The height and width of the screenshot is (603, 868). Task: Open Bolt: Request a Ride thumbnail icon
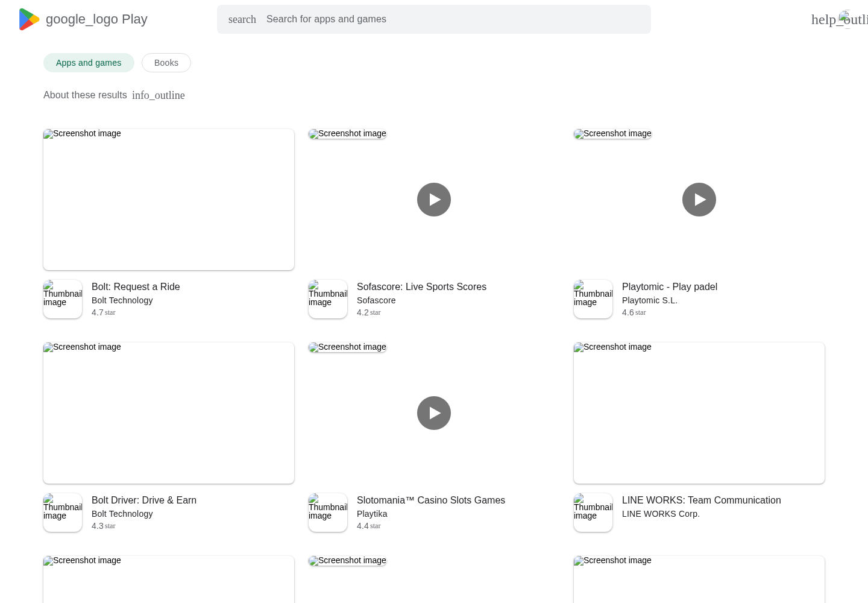pos(63,299)
